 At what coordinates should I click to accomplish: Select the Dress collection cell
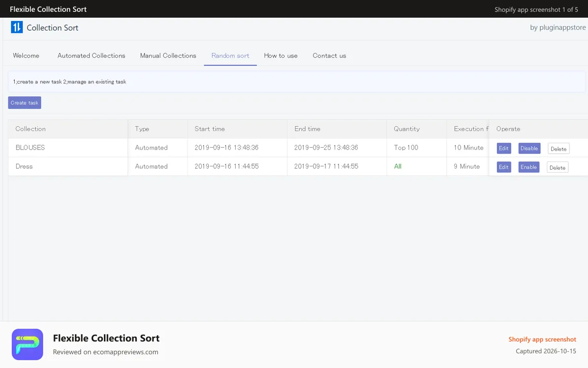[68, 166]
